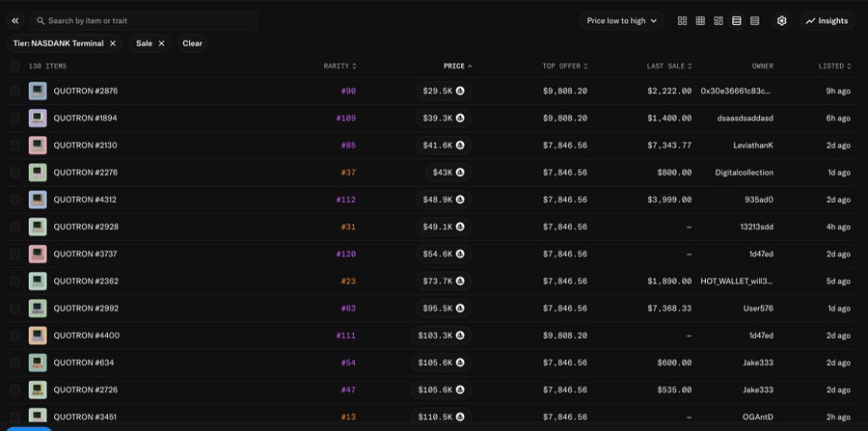Switch to large grid view icon
The width and height of the screenshot is (868, 431).
point(682,20)
